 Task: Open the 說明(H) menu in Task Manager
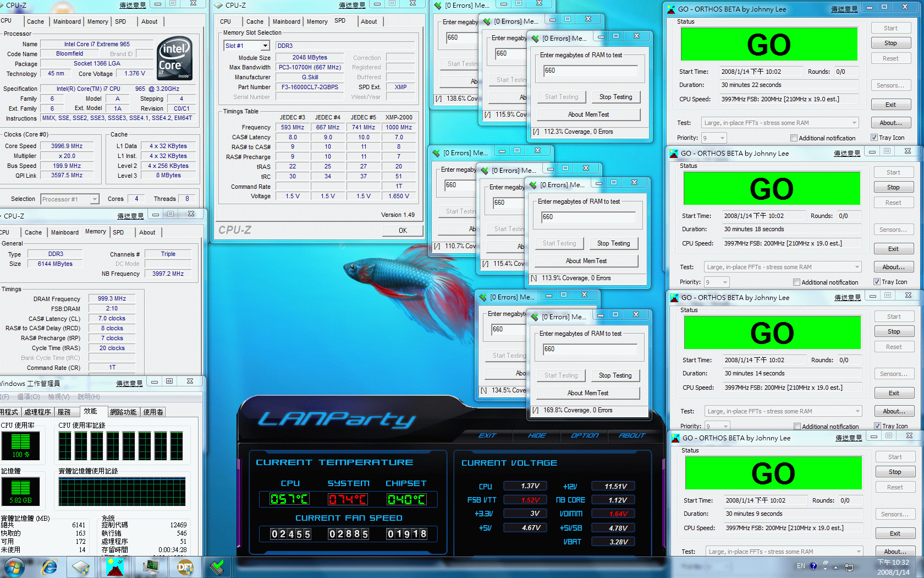point(89,397)
